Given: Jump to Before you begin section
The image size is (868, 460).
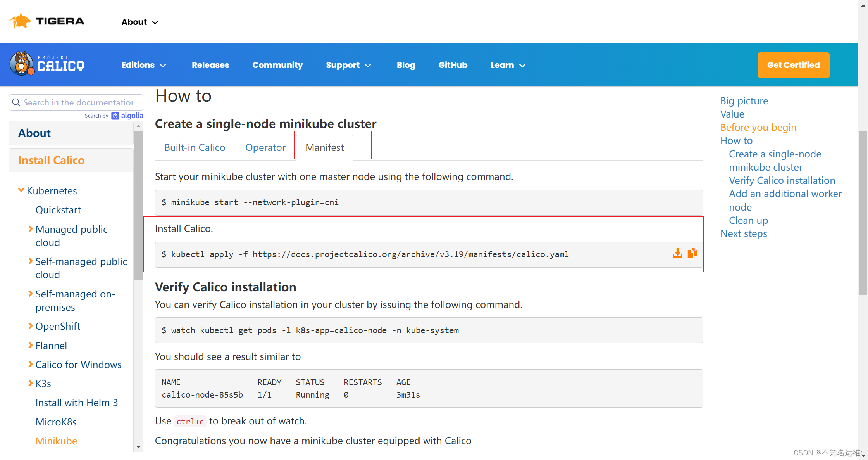Looking at the screenshot, I should pos(758,127).
